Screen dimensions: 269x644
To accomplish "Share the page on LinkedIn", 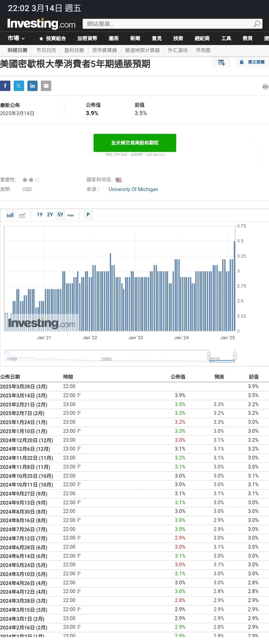I will [32, 86].
